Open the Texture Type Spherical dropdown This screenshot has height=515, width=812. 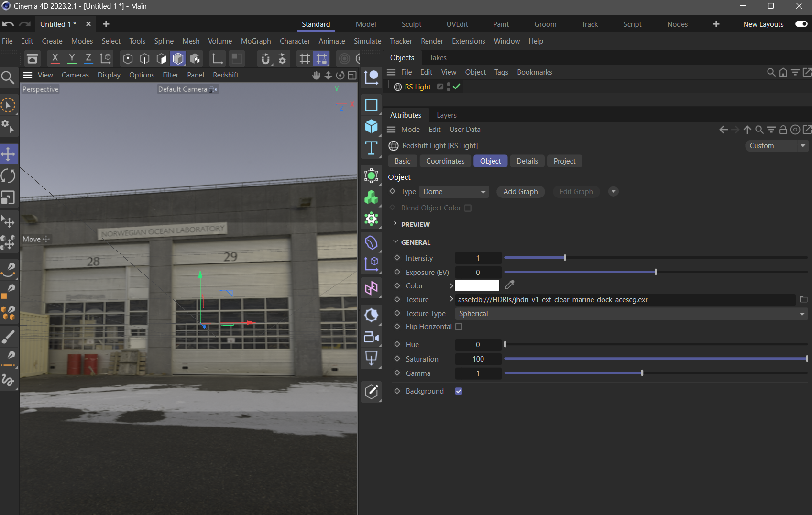631,314
